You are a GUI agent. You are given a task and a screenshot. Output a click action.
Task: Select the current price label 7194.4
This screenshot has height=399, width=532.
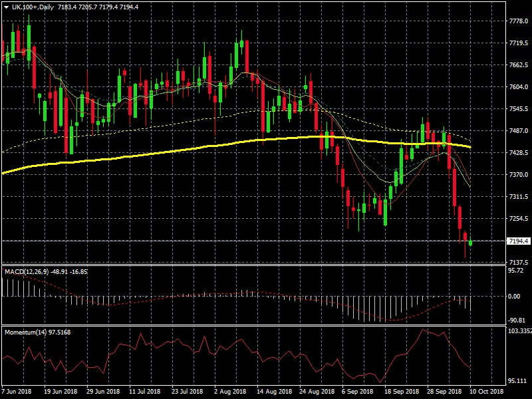(x=517, y=241)
